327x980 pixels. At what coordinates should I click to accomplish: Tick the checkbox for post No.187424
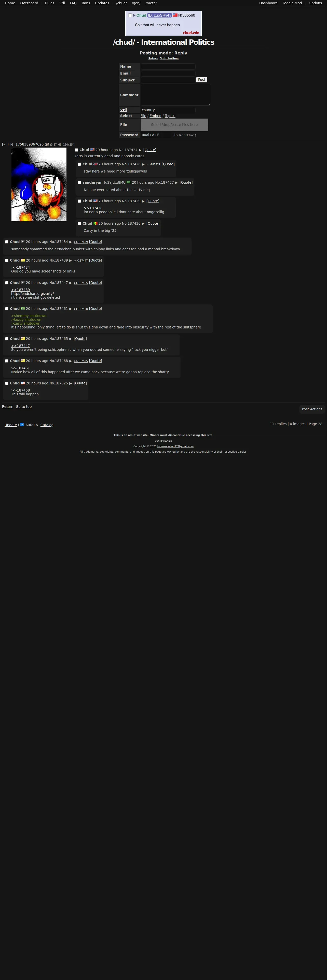[76, 150]
